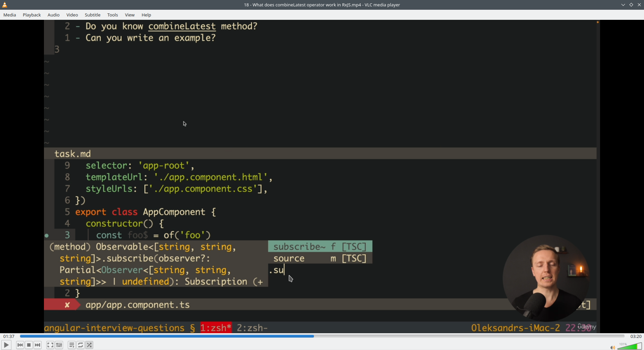Image resolution: width=644 pixels, height=350 pixels.
Task: Toggle the playlist view
Action: 72,345
